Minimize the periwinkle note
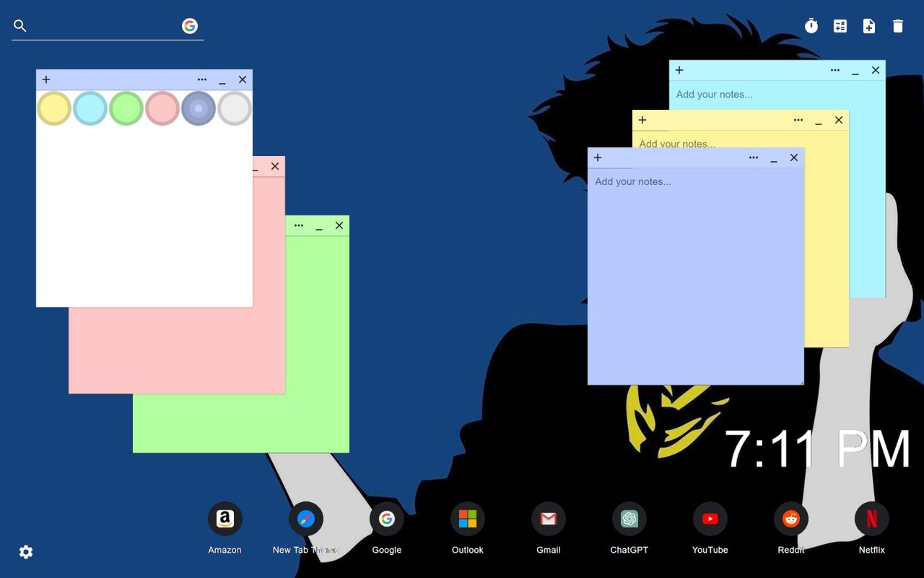This screenshot has height=578, width=924. (774, 159)
